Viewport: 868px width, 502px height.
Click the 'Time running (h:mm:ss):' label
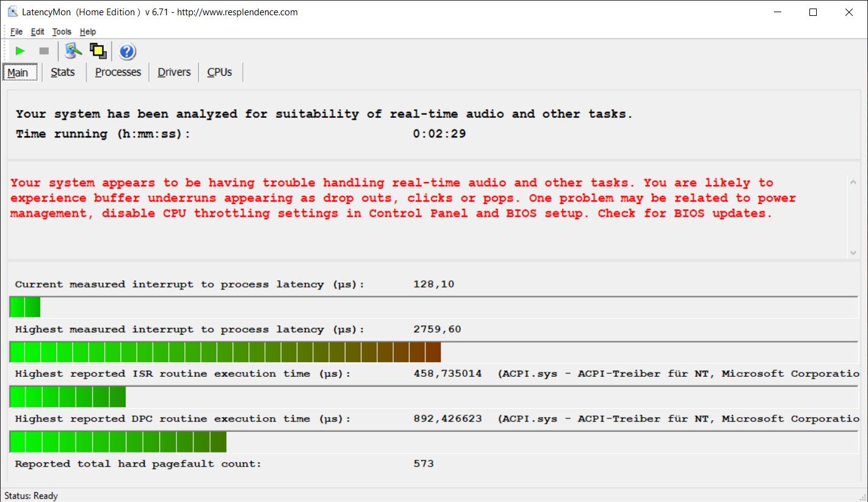pyautogui.click(x=103, y=134)
